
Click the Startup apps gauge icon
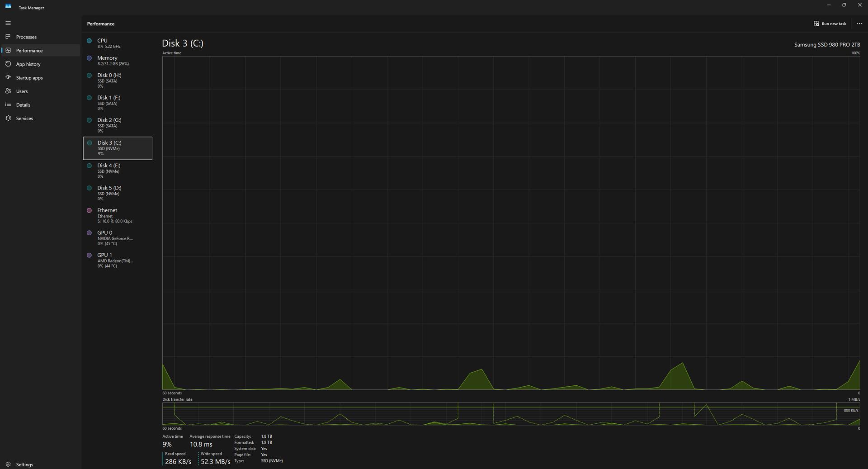click(x=8, y=77)
